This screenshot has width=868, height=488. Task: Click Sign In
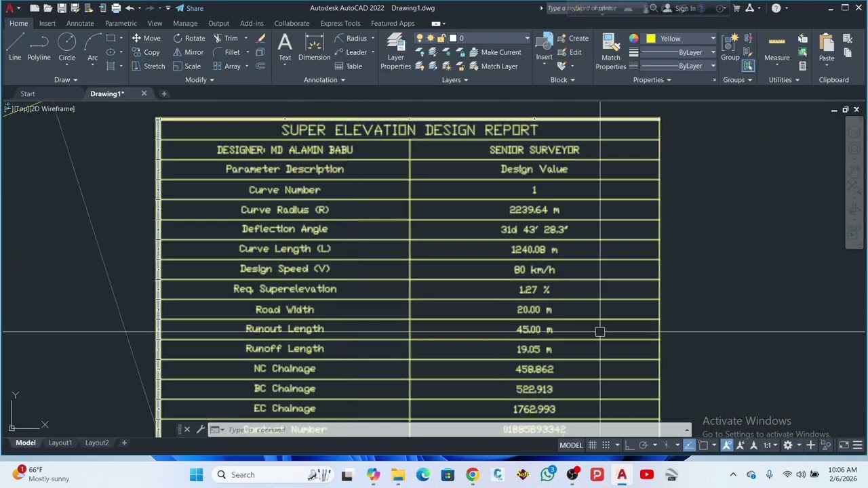679,8
